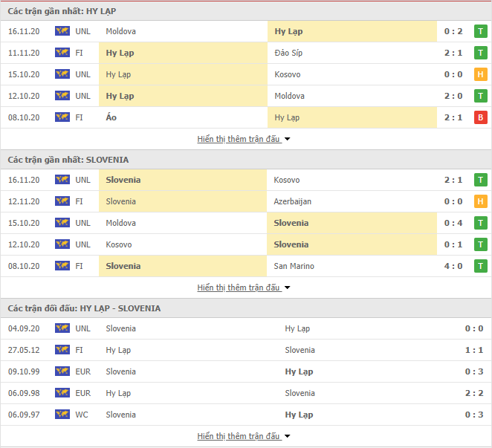Click the 2:2 score of the 06.09.98 match
This screenshot has height=448, width=492.
474,393
